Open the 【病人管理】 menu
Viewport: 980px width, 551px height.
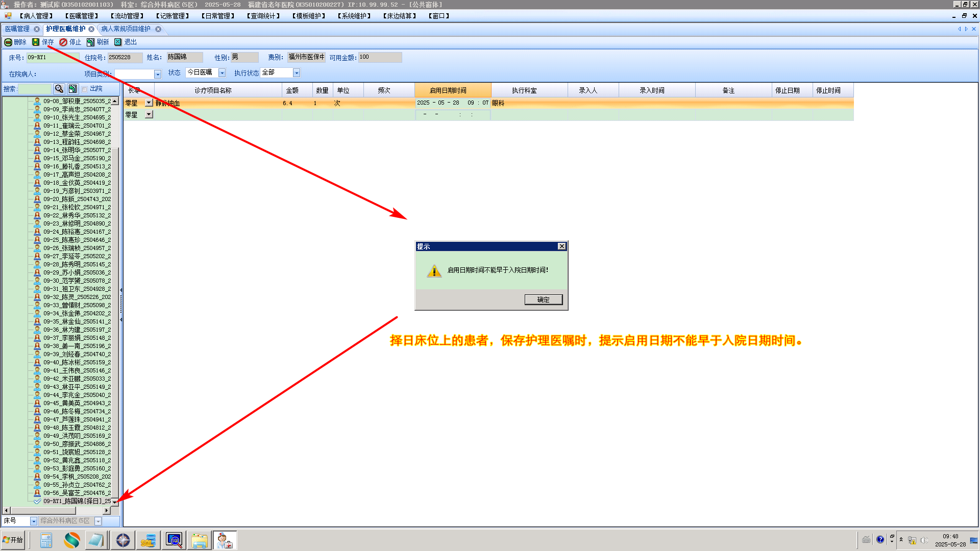pyautogui.click(x=36, y=16)
